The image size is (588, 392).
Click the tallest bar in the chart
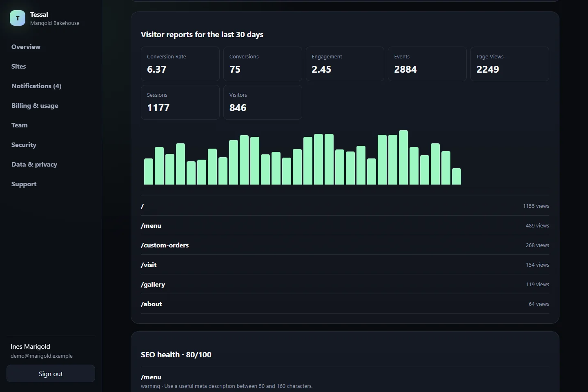403,158
